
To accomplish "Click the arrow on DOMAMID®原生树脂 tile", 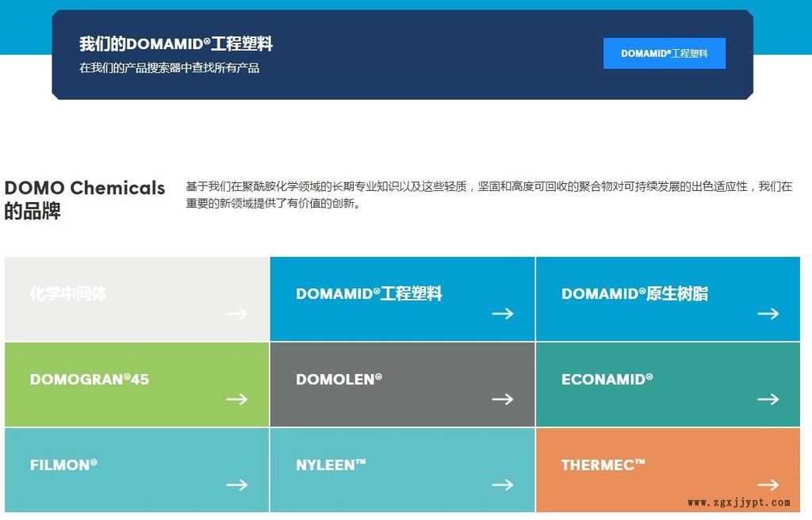I will tap(768, 313).
